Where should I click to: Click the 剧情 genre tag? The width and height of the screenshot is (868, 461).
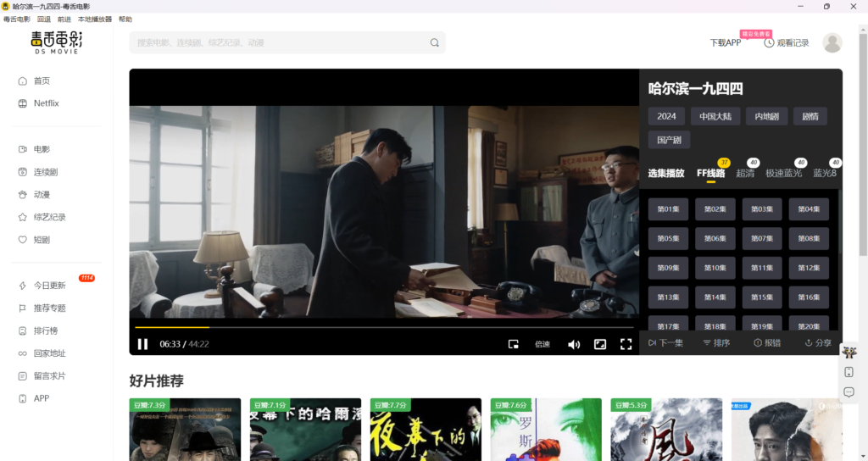point(810,116)
